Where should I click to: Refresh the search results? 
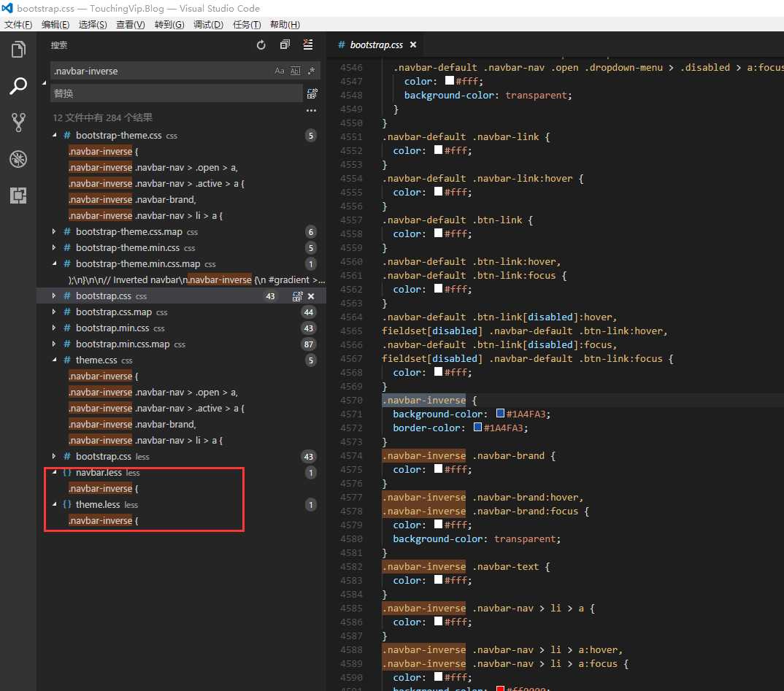261,45
